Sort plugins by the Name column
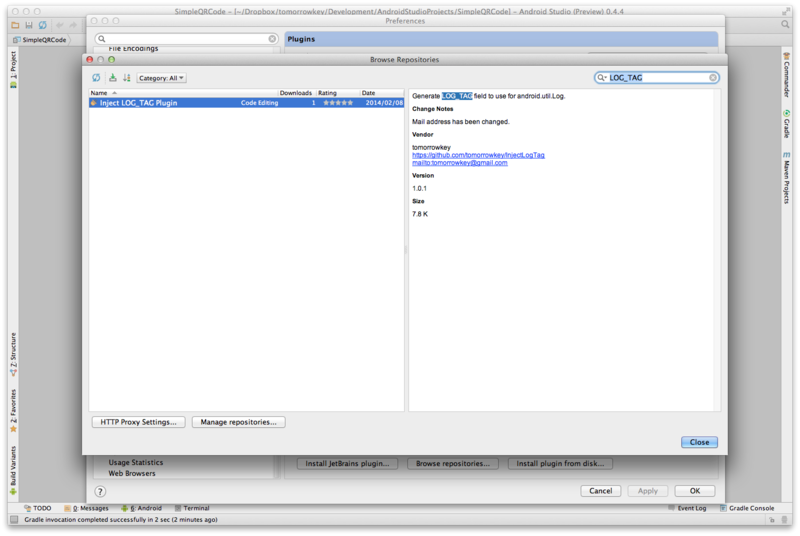The width and height of the screenshot is (800, 536). click(184, 93)
